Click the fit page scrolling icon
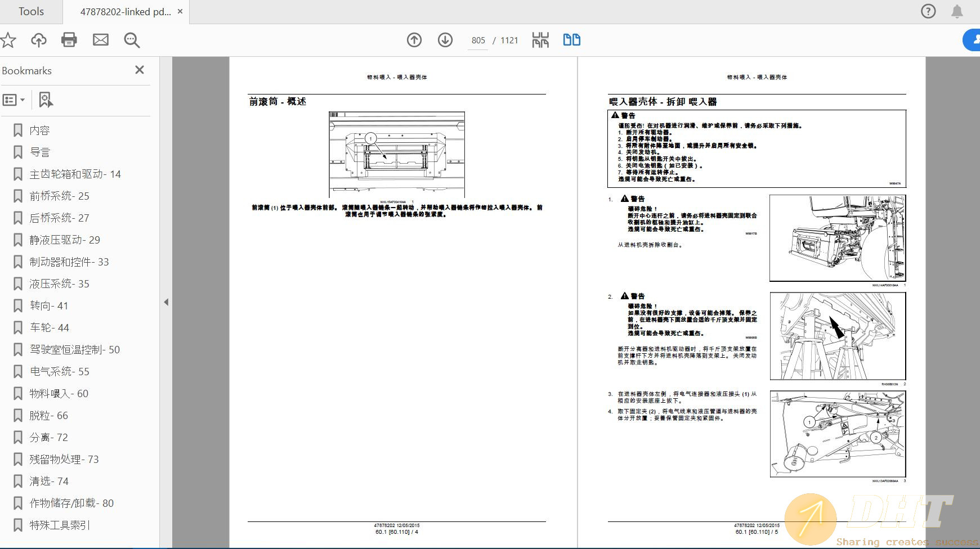This screenshot has width=980, height=549. click(540, 40)
